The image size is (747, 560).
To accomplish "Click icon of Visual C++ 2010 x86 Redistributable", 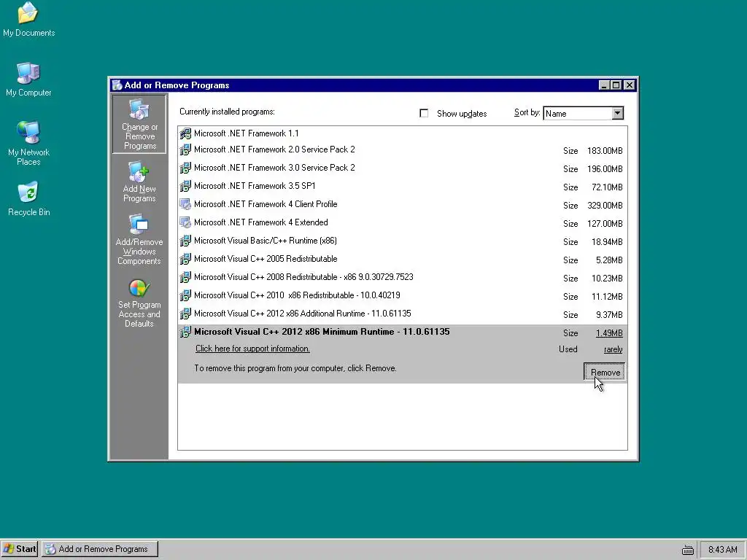I will (x=185, y=296).
